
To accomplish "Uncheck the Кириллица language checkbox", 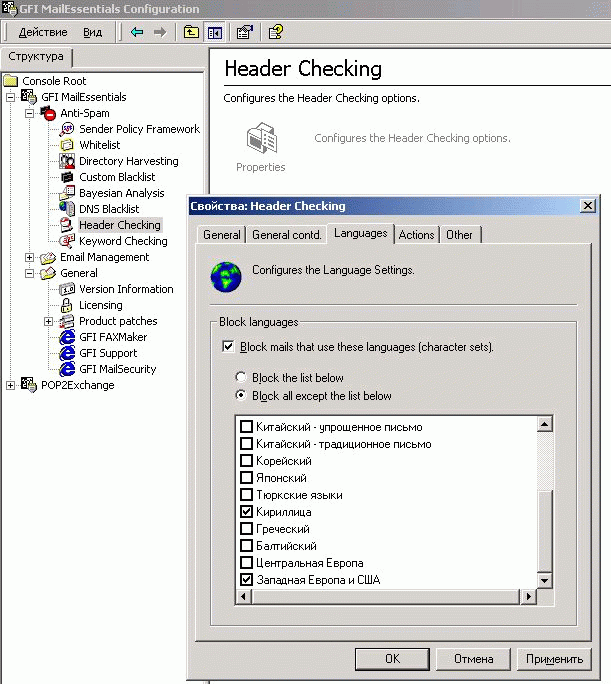I will tap(246, 512).
